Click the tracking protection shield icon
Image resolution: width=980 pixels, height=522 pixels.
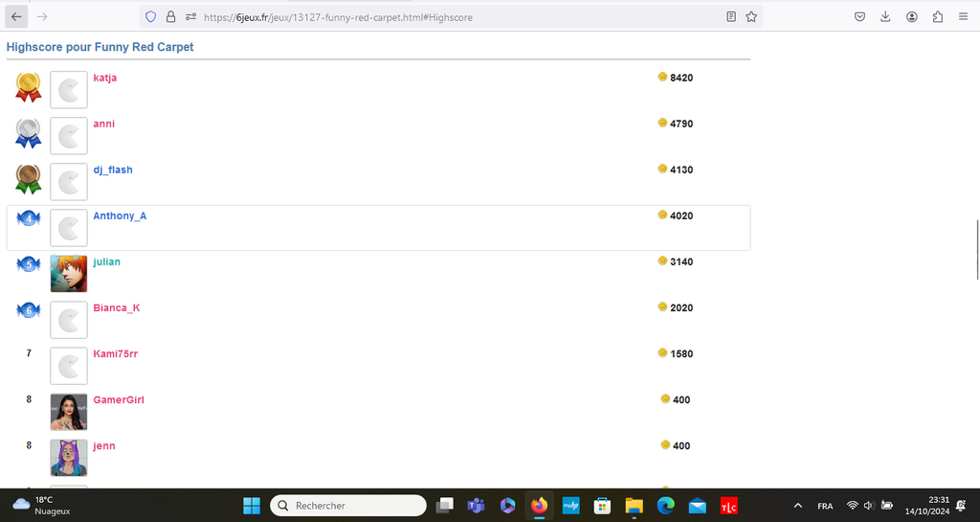150,16
